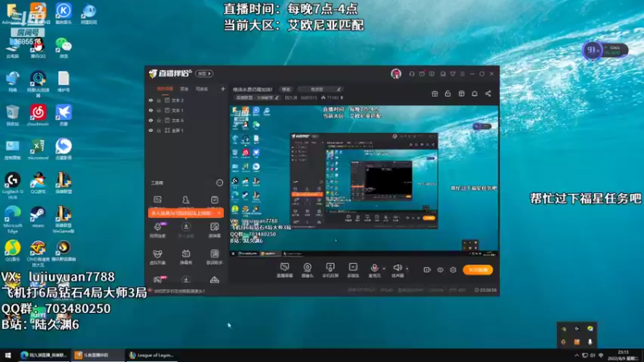Switch to the second scene tab
This screenshot has height=362, width=644.
tap(184, 88)
